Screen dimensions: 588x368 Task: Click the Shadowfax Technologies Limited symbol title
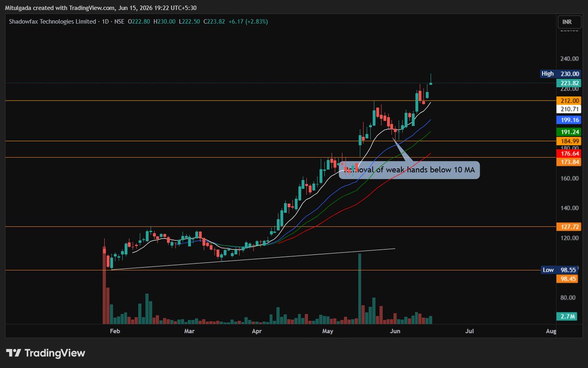point(51,22)
